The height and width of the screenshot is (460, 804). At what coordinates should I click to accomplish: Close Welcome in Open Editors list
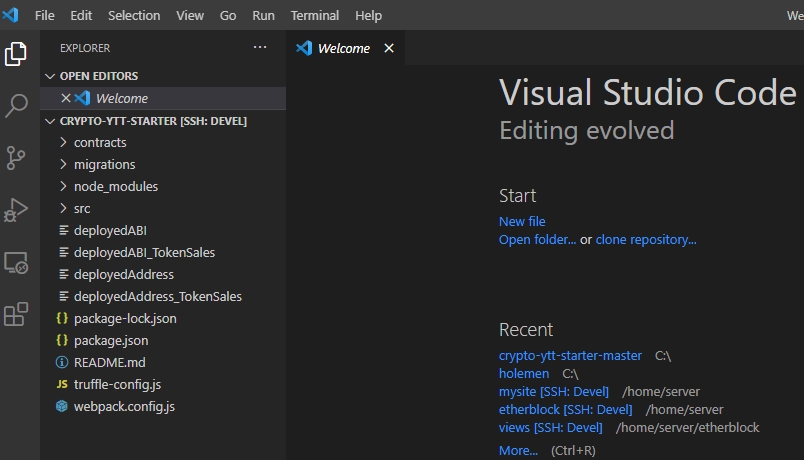66,98
